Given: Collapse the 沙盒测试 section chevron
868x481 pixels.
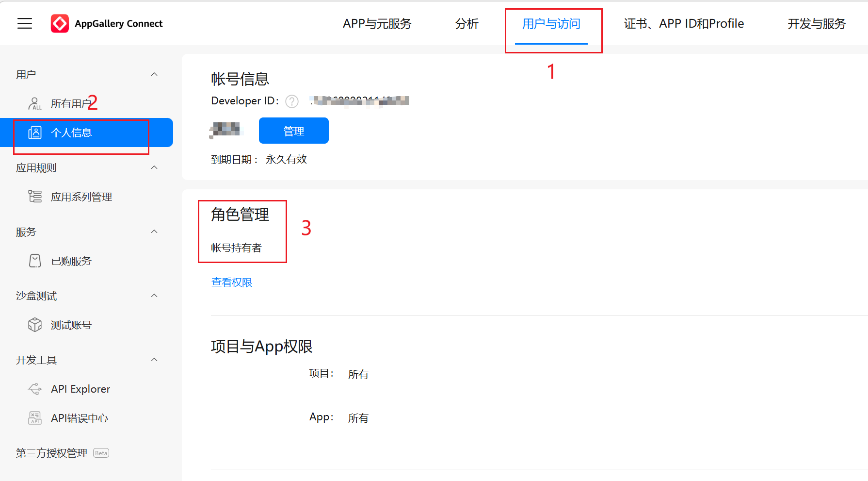Looking at the screenshot, I should [154, 296].
